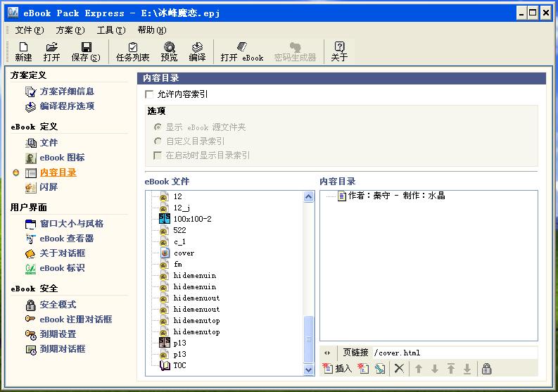Click the 编译程序选项 sidebar icon
The width and height of the screenshot is (558, 392).
[x=30, y=106]
